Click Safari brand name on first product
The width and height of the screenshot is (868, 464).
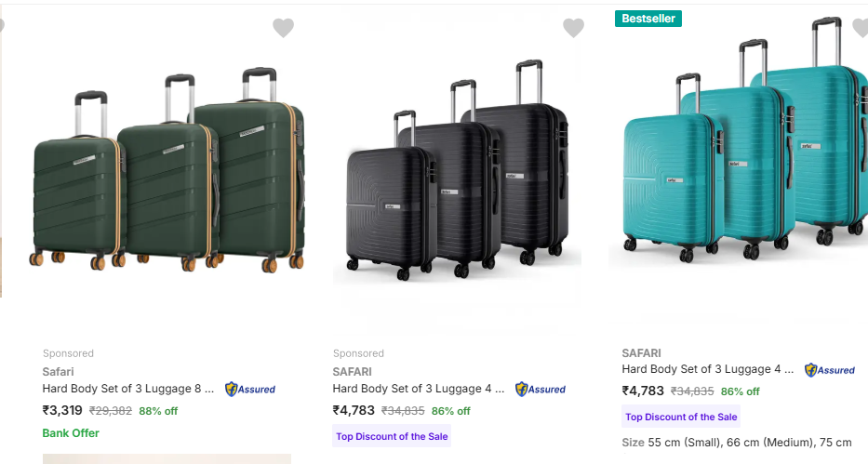[x=58, y=371]
